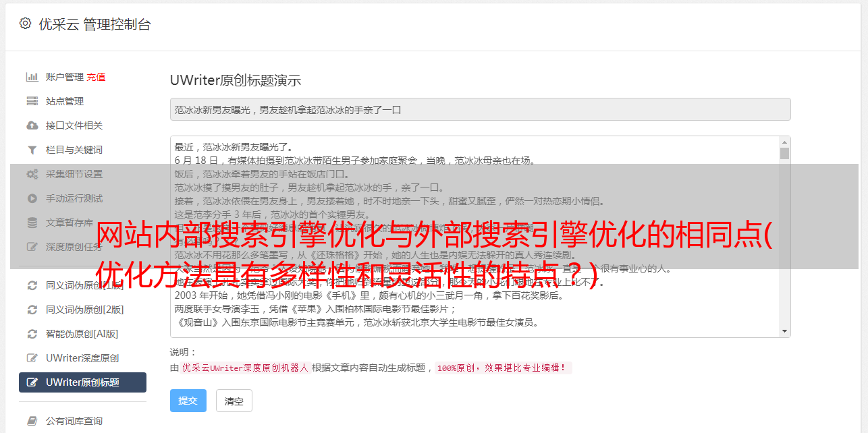This screenshot has height=433, width=868.
Task: Open 账户管理 bar chart icon
Action: (x=32, y=77)
